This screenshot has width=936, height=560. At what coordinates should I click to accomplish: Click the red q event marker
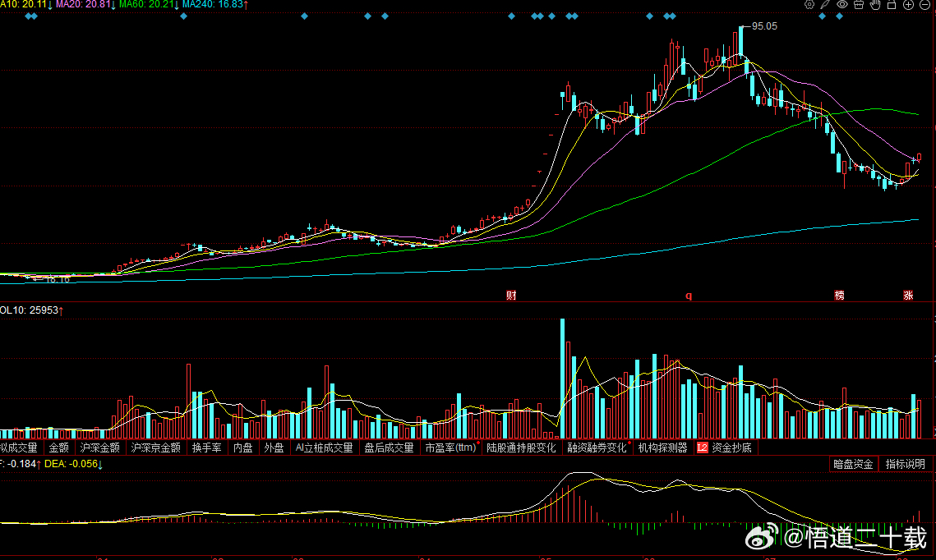pyautogui.click(x=689, y=296)
